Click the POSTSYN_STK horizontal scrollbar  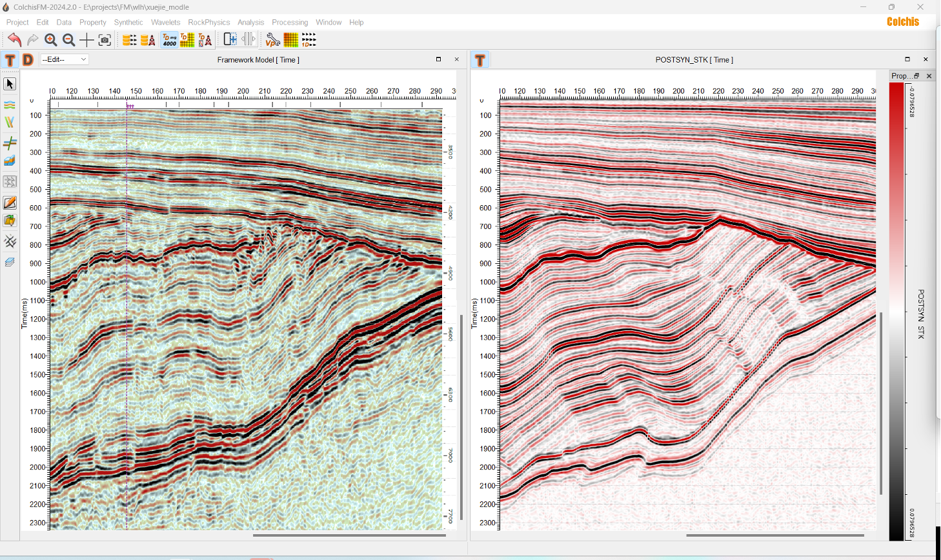pos(775,535)
